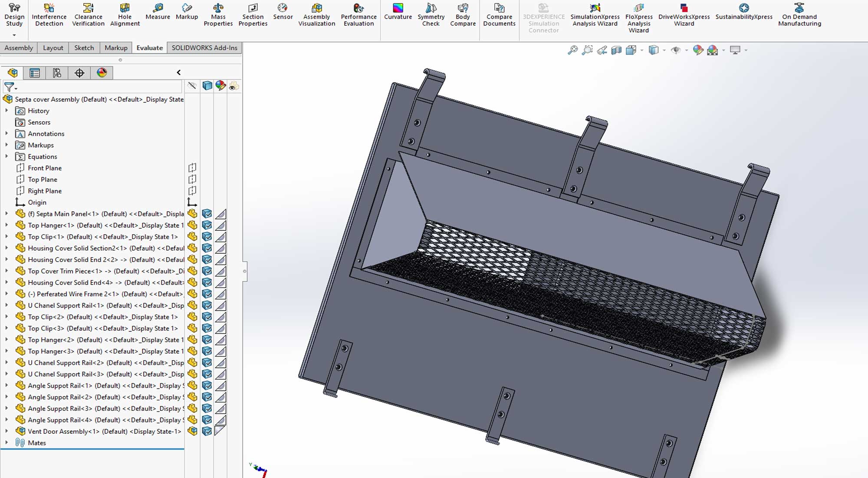The image size is (868, 478).
Task: Click the Markup command
Action: click(x=187, y=12)
